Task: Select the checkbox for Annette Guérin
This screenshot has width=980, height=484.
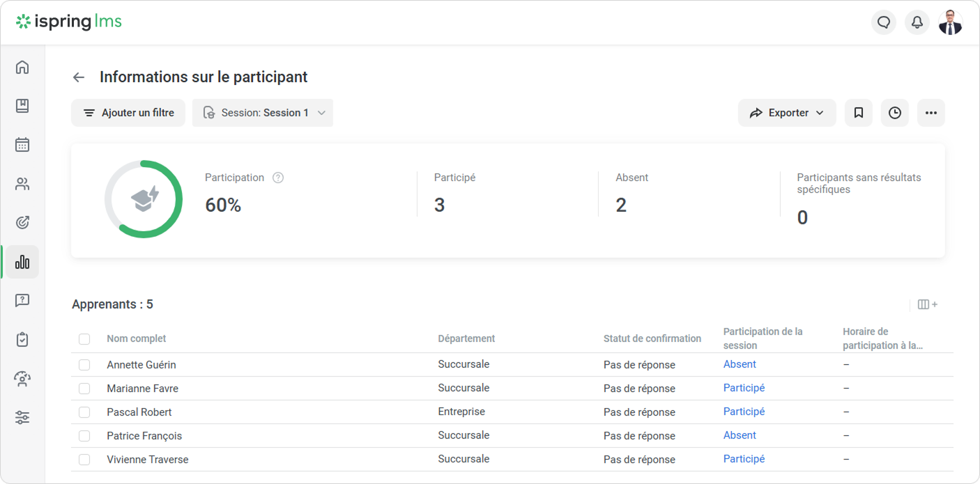Action: click(84, 365)
